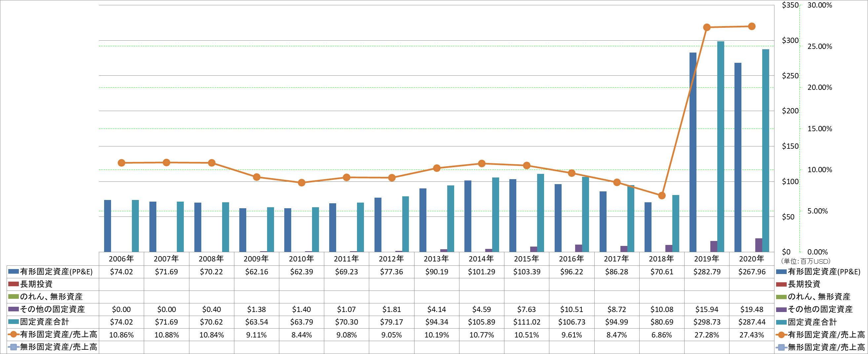Click the 2020年 orange line marker

[752, 26]
